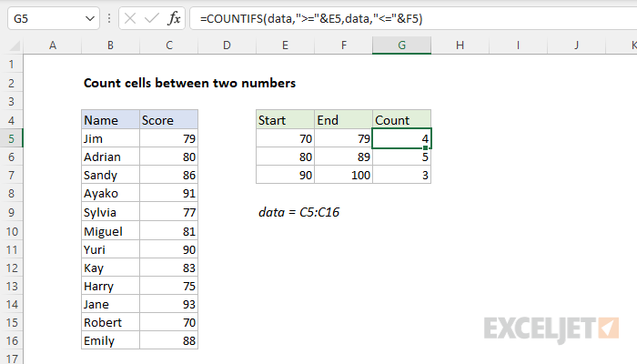Select the cell containing Ayako
The image size is (637, 364).
110,193
